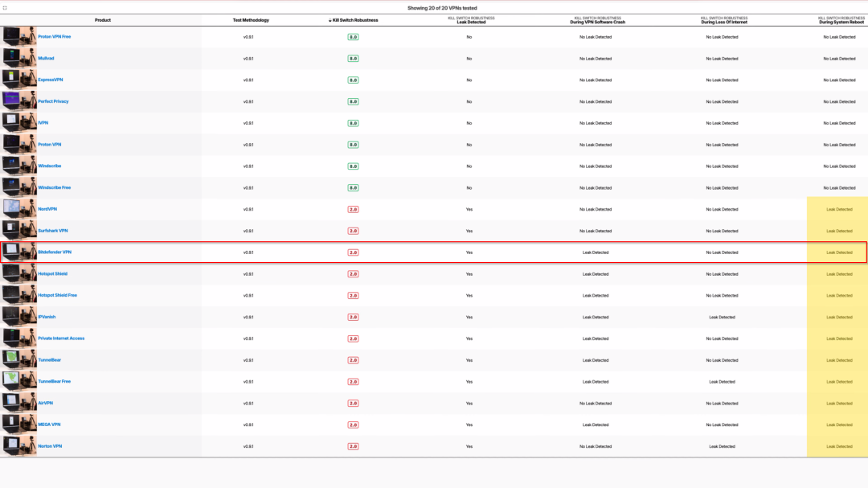Image resolution: width=868 pixels, height=488 pixels.
Task: Click the Bitdefender VPN thumbnail
Action: click(19, 252)
